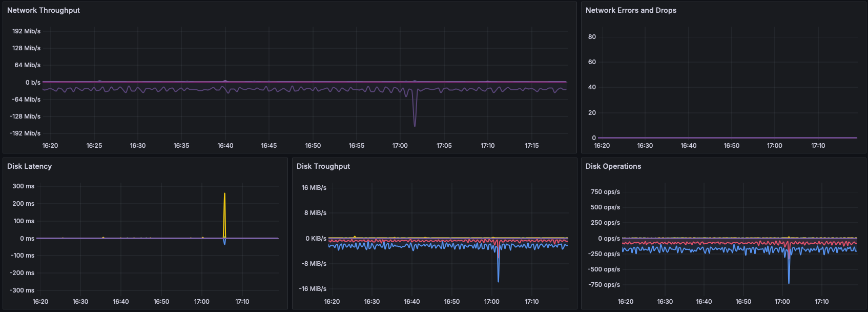Open the Disk Latency panel title menu
The image size is (868, 312).
pos(29,166)
